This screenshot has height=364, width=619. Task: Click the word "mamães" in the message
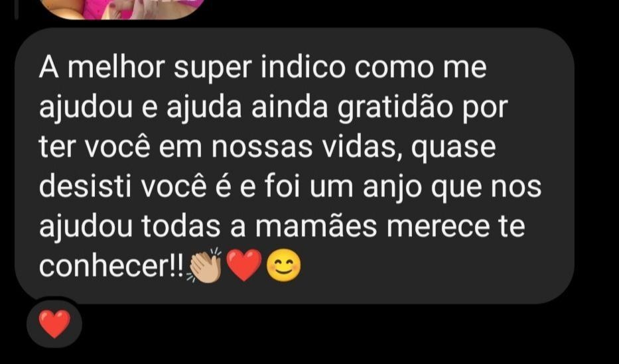click(316, 226)
